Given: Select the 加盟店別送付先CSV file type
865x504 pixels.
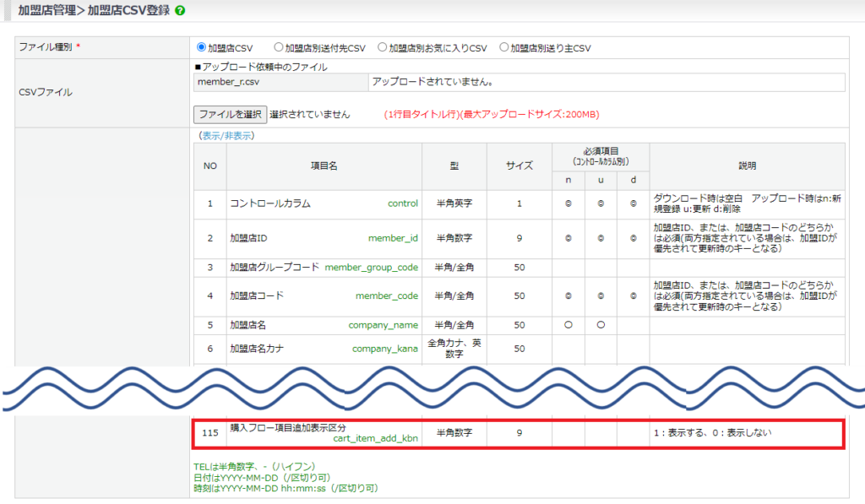Looking at the screenshot, I should pyautogui.click(x=277, y=48).
